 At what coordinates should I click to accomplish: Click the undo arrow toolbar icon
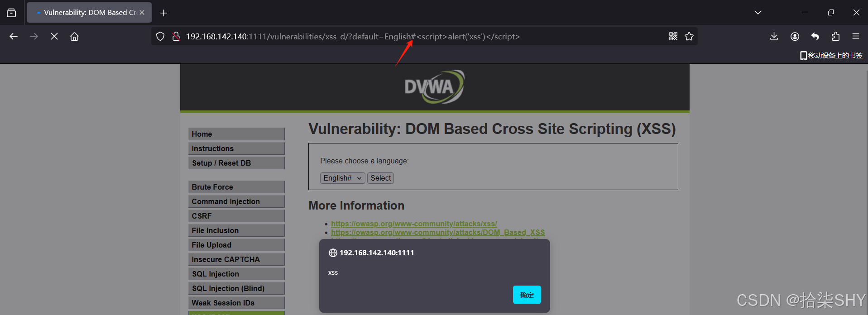pyautogui.click(x=815, y=36)
